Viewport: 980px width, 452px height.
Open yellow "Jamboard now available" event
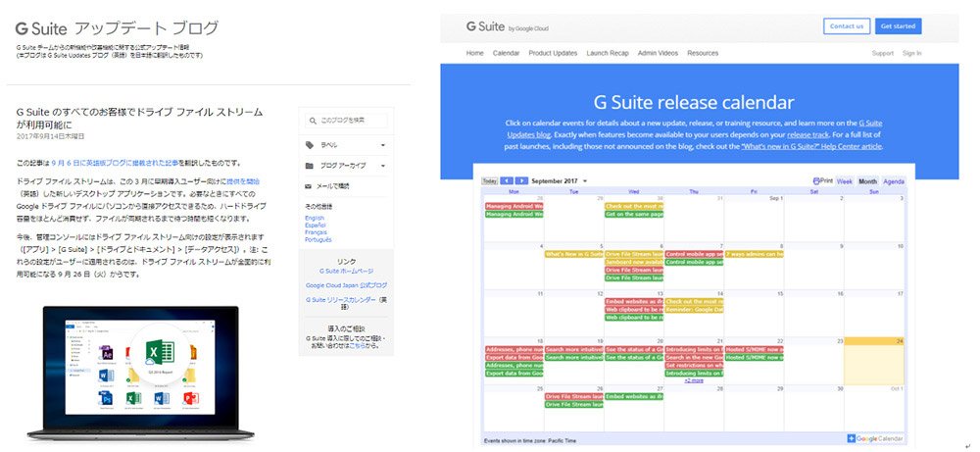point(634,263)
